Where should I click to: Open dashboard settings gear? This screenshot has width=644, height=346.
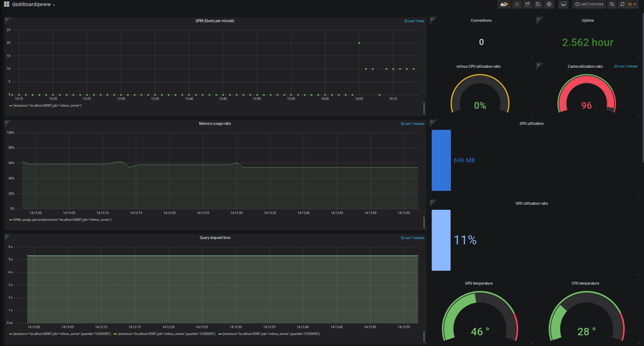tap(549, 4)
